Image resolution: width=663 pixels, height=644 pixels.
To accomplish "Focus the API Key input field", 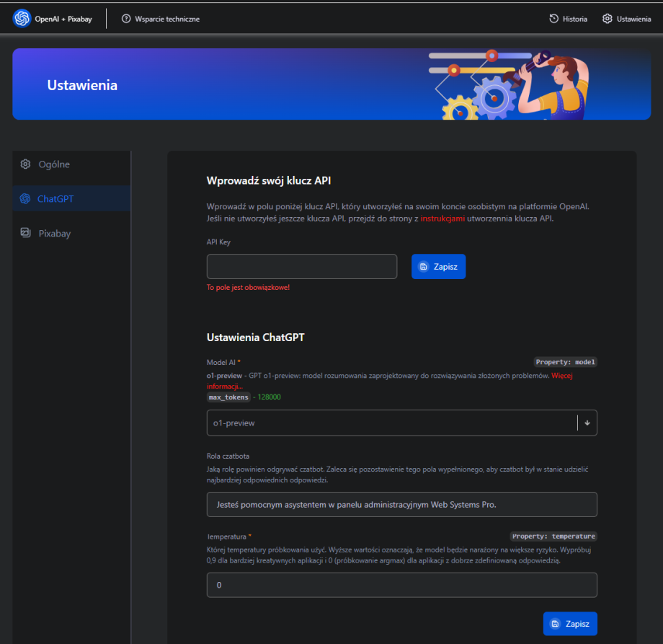I will (301, 266).
